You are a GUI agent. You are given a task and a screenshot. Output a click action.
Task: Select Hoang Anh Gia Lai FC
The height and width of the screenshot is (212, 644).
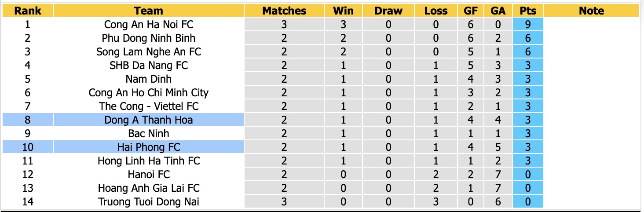(x=149, y=188)
